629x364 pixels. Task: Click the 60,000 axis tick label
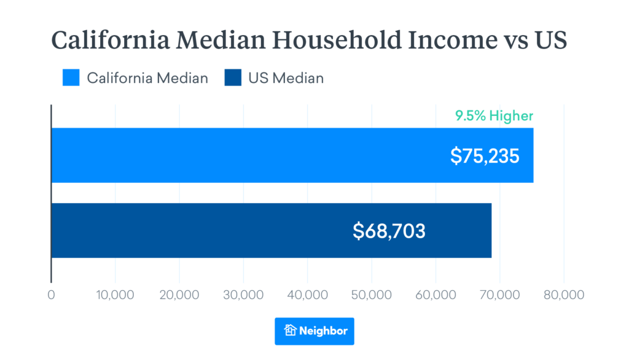pyautogui.click(x=436, y=295)
